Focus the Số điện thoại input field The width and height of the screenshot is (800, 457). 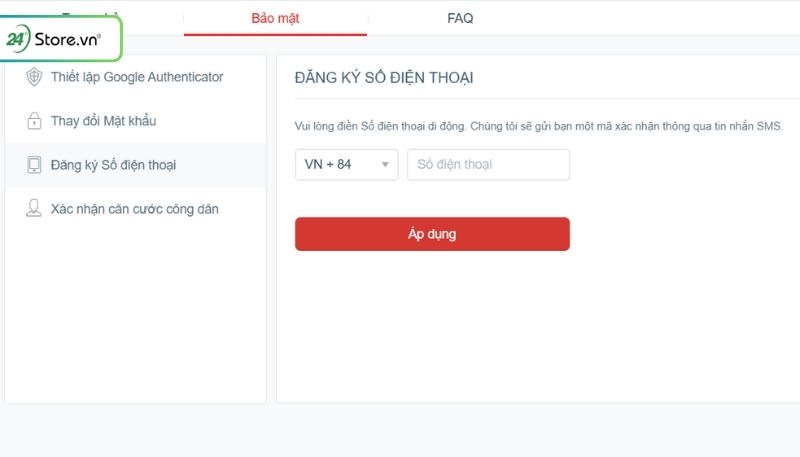click(x=488, y=165)
